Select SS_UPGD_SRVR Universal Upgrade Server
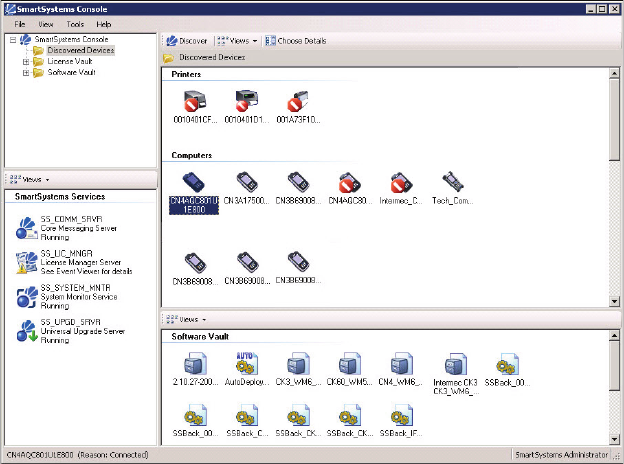 (70, 331)
